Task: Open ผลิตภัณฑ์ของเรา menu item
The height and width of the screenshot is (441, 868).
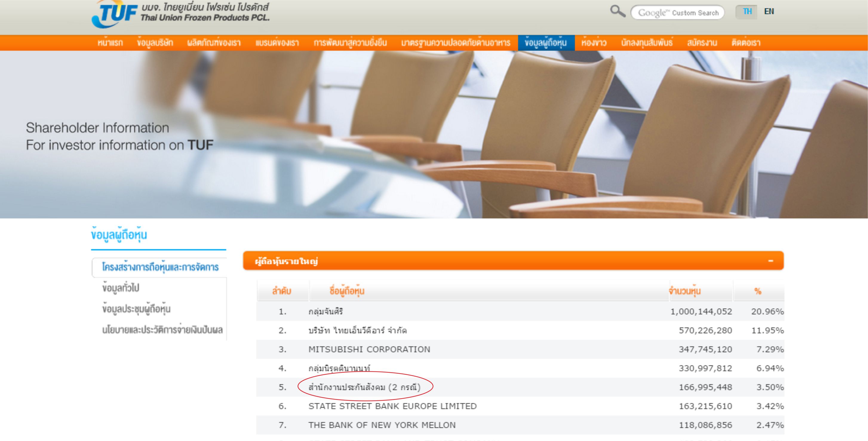Action: pos(214,43)
